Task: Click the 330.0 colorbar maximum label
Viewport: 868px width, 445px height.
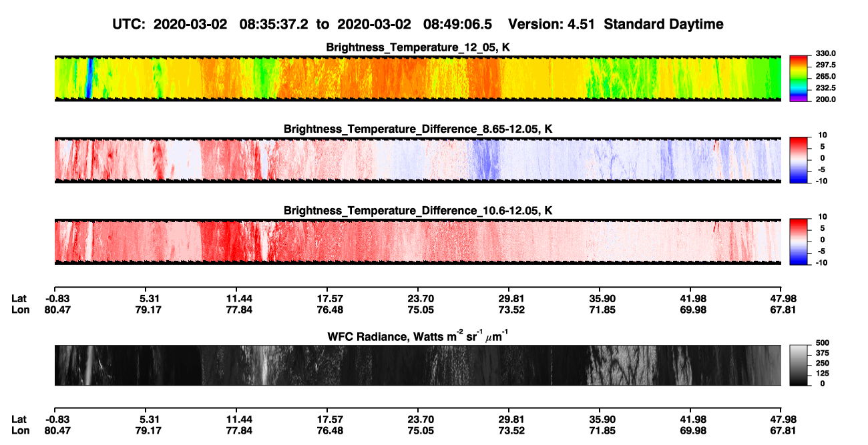Action: [825, 53]
